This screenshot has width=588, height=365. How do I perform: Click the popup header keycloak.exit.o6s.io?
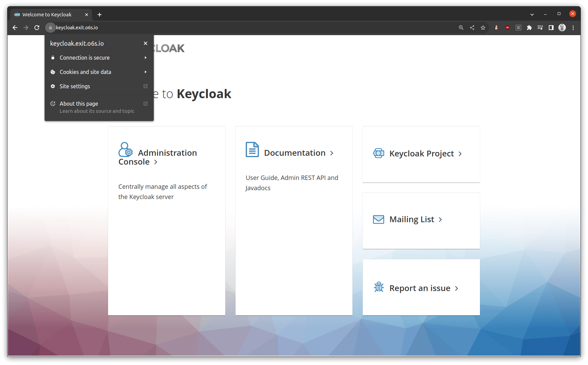tap(77, 44)
